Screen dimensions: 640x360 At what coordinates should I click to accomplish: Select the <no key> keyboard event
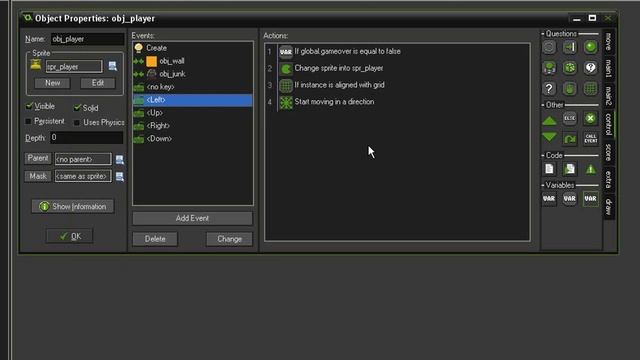[x=192, y=87]
